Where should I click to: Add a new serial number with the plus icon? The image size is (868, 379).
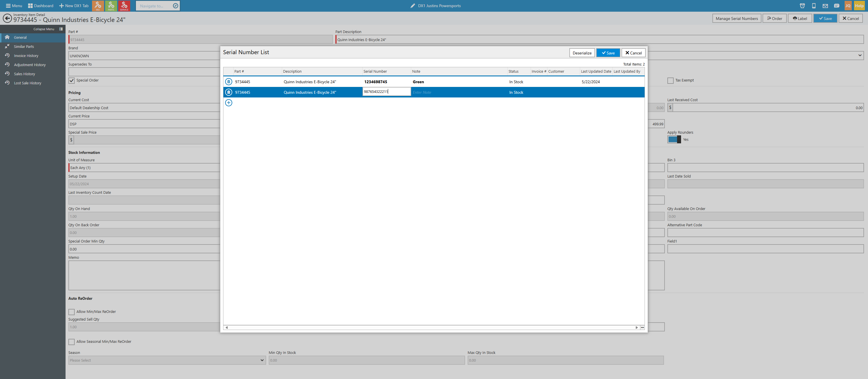[229, 103]
